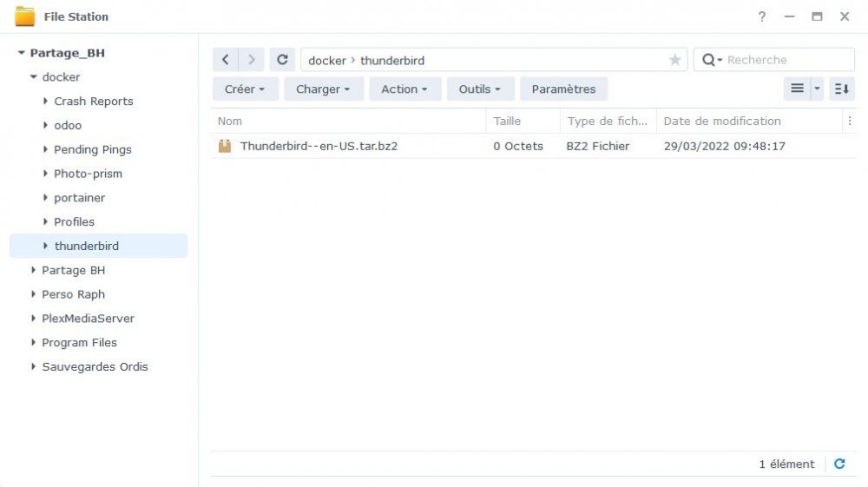Open the view mode dropdown arrow
Image resolution: width=868 pixels, height=487 pixels.
tap(817, 89)
